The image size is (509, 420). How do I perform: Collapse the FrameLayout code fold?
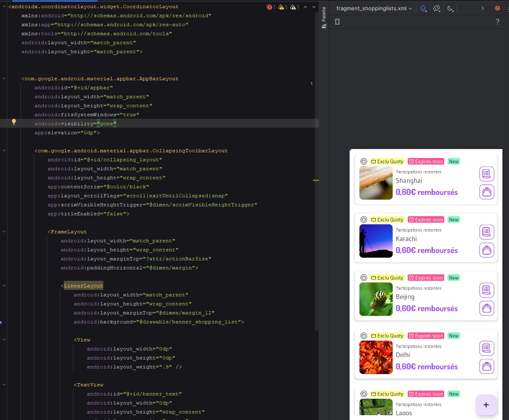(5, 232)
